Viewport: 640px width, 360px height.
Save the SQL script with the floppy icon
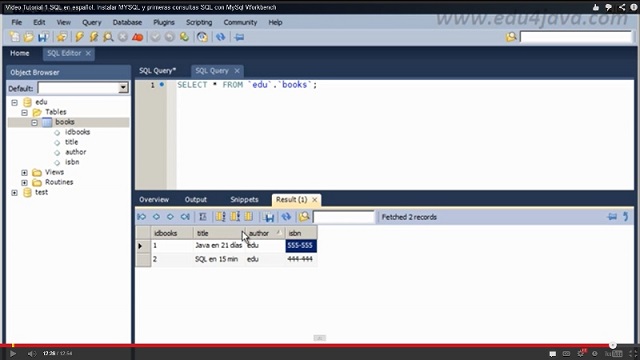pos(43,37)
